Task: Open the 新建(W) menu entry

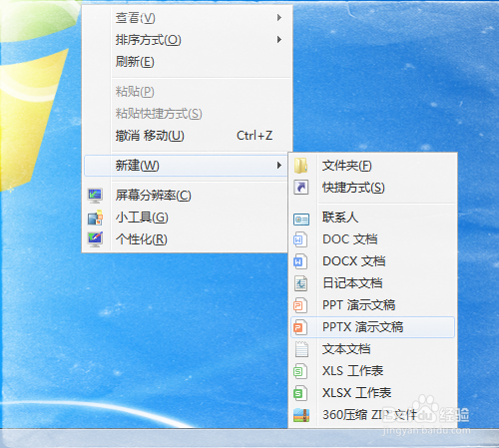Action: click(x=187, y=166)
